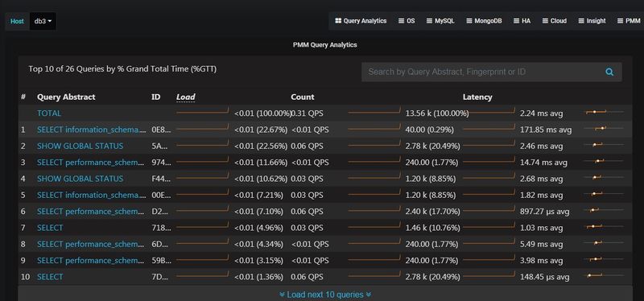
Task: Open query 5 SELECT information_schema link
Action: (x=92, y=195)
